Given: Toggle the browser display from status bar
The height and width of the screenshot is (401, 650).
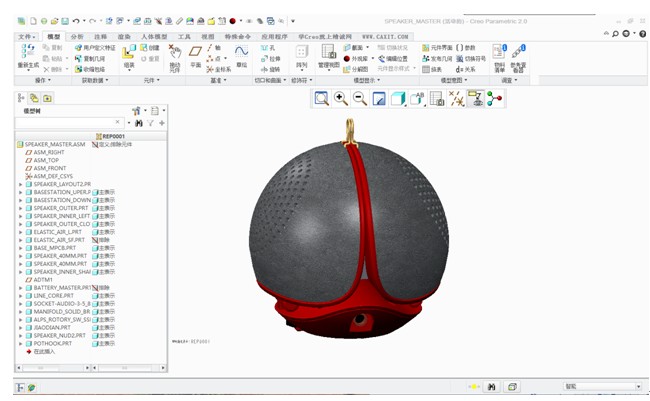Looking at the screenshot, I should pos(32,388).
